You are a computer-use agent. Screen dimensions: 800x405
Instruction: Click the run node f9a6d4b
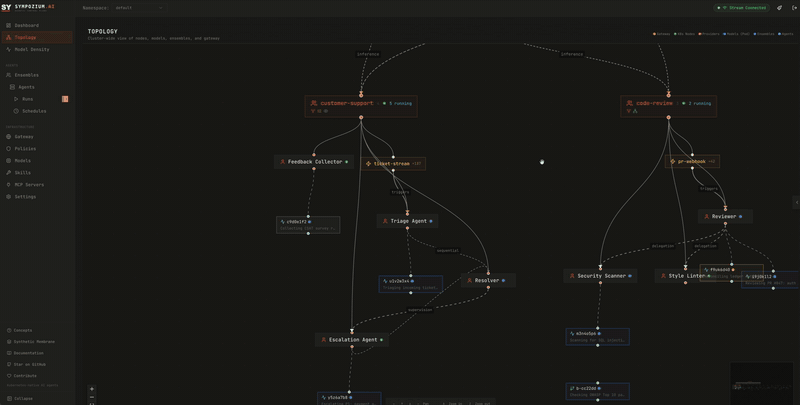pyautogui.click(x=732, y=273)
